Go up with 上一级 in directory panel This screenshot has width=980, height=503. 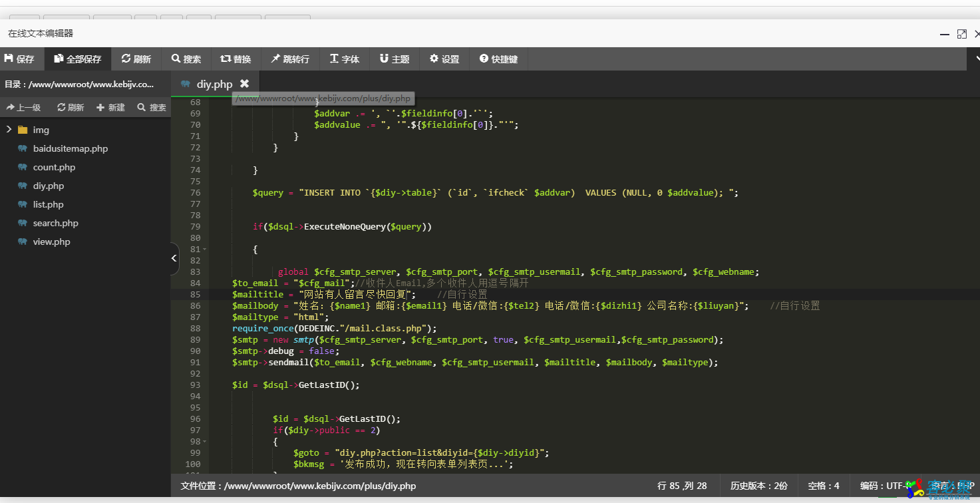pyautogui.click(x=24, y=107)
